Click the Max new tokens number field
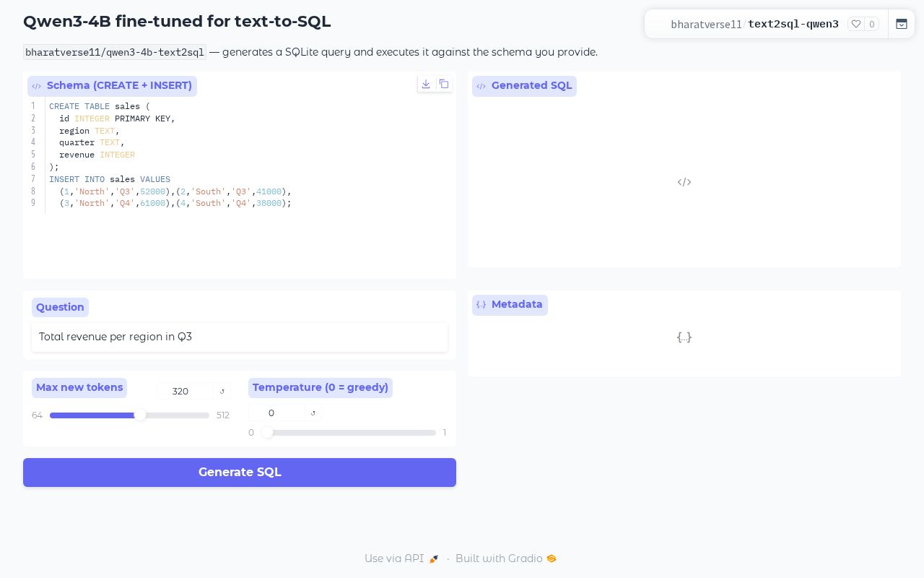 click(186, 392)
